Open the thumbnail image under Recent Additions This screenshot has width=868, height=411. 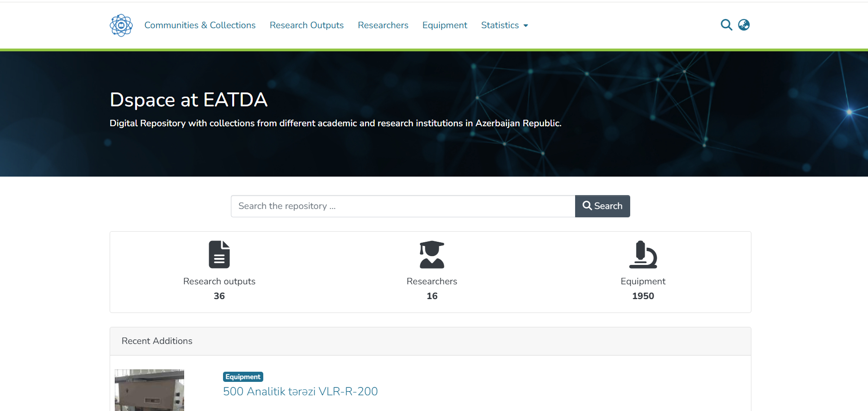(149, 390)
